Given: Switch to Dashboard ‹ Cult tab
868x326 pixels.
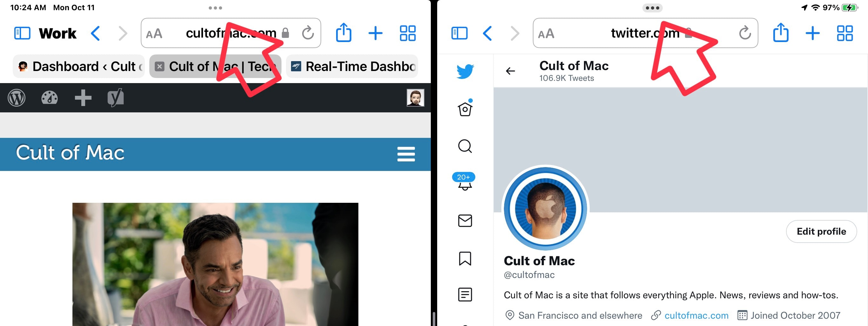Looking at the screenshot, I should click(x=79, y=67).
